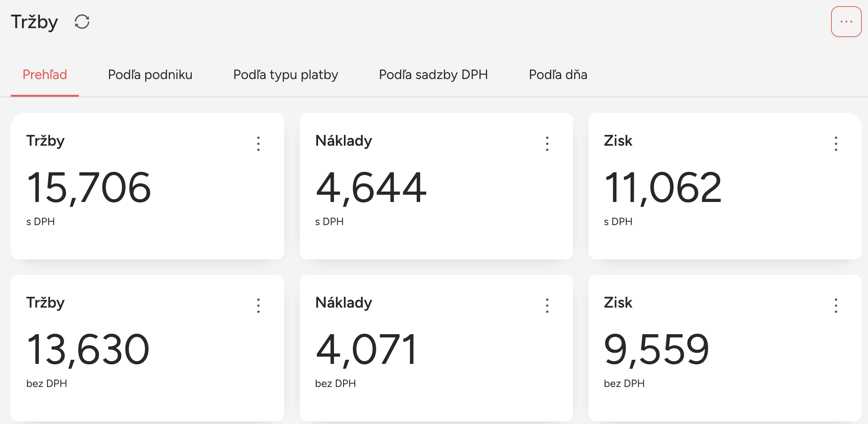
Task: Switch to Podľa typu platby tab
Action: [x=286, y=74]
